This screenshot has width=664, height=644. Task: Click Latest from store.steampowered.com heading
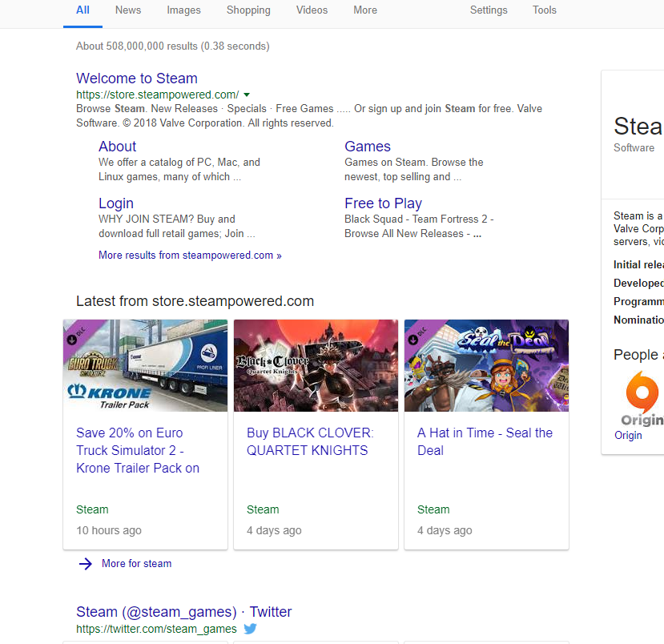click(195, 301)
